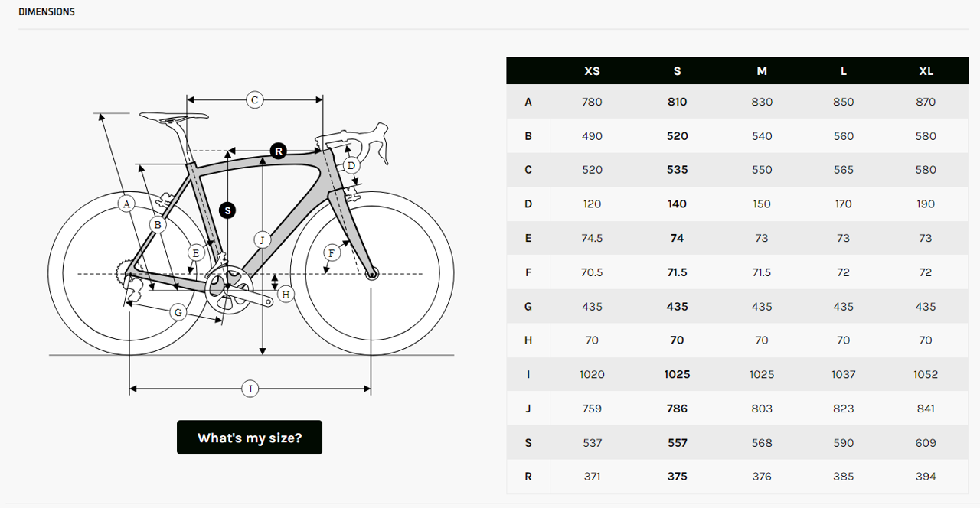Click the 1025 value in column S
This screenshot has width=980, height=508.
pos(677,374)
